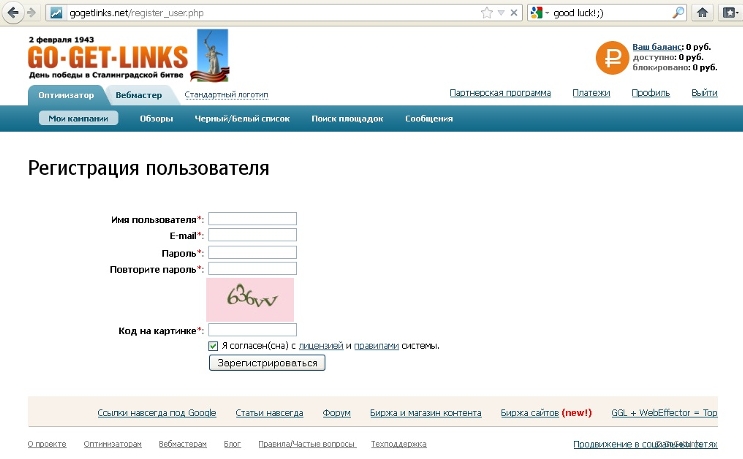Open the Форум footer link
The height and width of the screenshot is (459, 743).
336,413
